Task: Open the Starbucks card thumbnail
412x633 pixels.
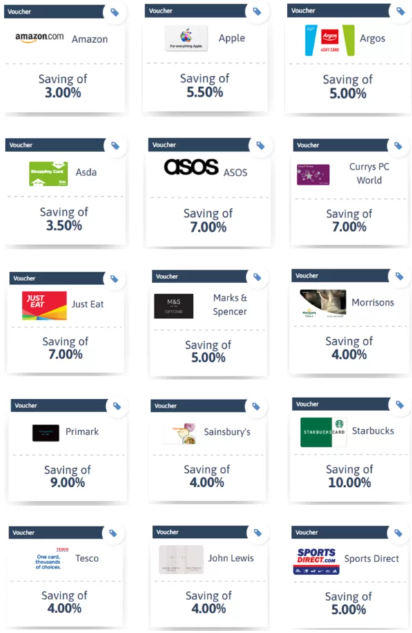Action: (x=323, y=432)
